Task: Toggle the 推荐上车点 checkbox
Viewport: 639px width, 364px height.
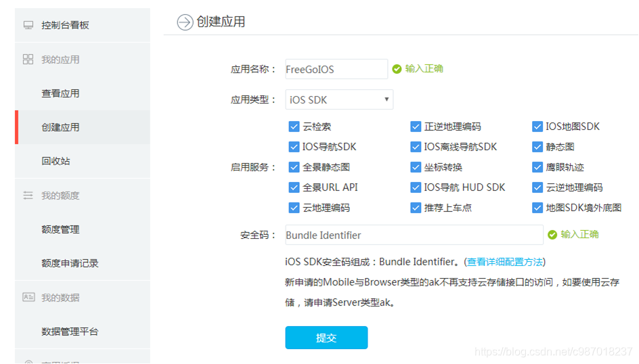Action: [x=415, y=208]
